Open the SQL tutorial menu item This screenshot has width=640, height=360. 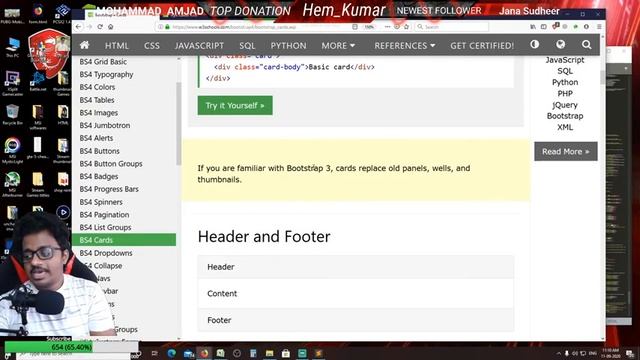pos(247,46)
